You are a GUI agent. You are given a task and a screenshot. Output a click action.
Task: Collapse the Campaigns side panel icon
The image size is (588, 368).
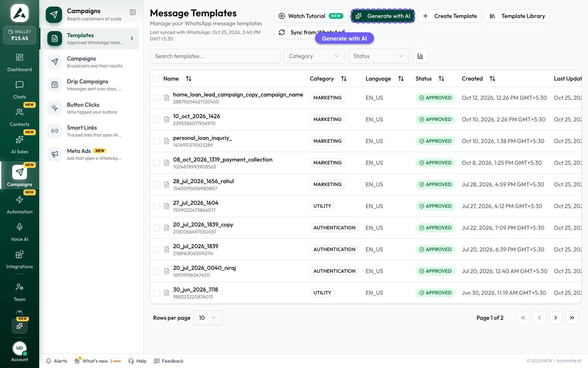point(133,12)
